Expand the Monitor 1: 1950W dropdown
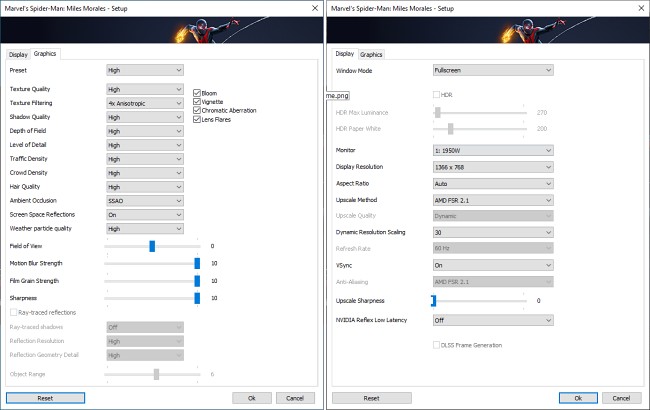The width and height of the screenshot is (650, 410). pyautogui.click(x=493, y=150)
